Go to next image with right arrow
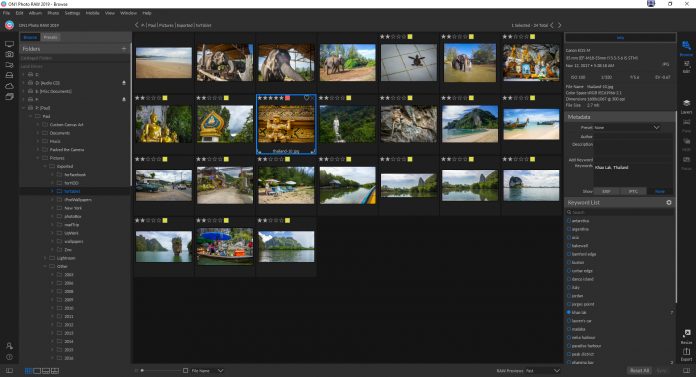Viewport: 696px width, 377px height. (559, 25)
